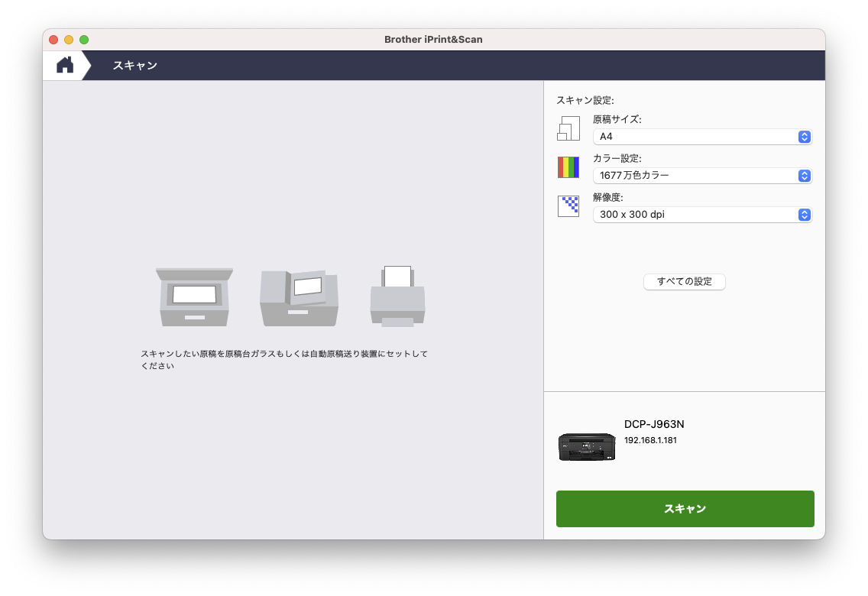Click the スキャン breadcrumb label
Screen dimensions: 868x596
[x=135, y=65]
